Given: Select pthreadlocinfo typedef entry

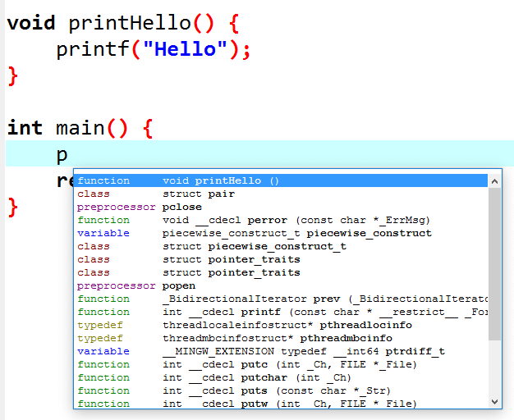Looking at the screenshot, I should point(281,325).
